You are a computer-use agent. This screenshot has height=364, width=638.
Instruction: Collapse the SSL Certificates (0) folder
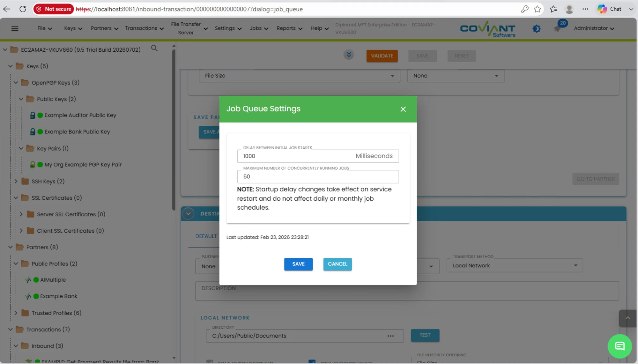16,198
